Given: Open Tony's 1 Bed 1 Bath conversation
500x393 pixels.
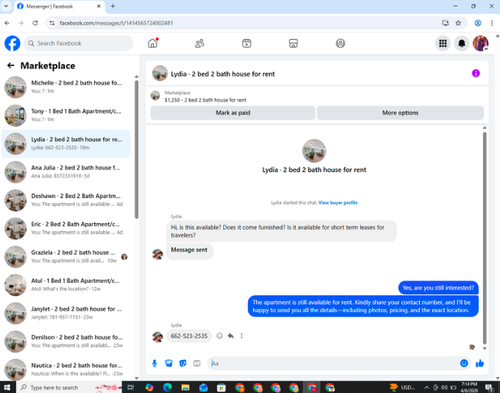Looking at the screenshot, I should coord(66,115).
